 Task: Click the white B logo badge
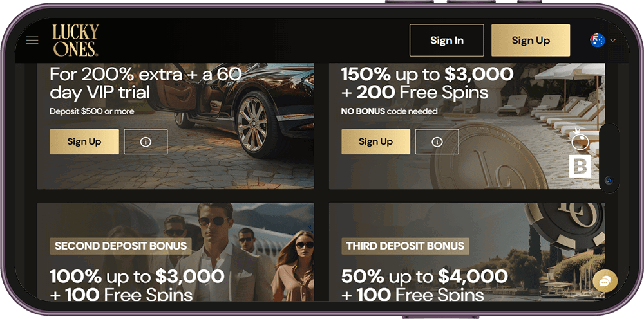[x=580, y=166]
